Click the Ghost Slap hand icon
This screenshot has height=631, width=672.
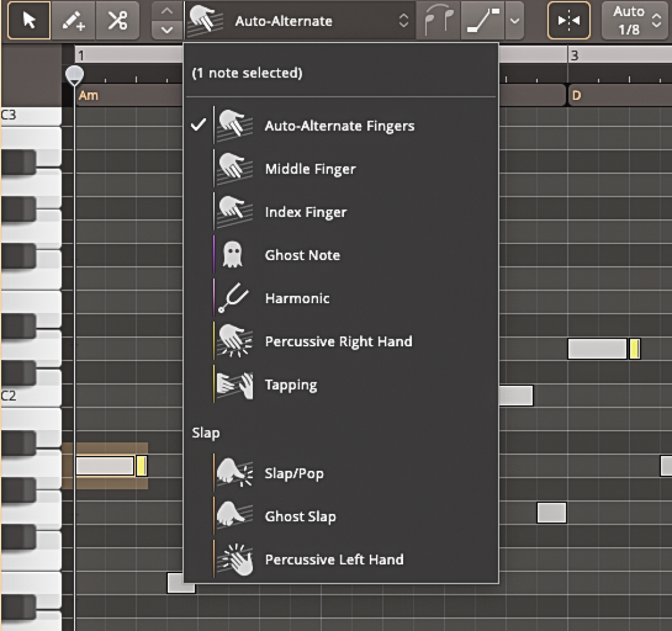[x=234, y=515]
